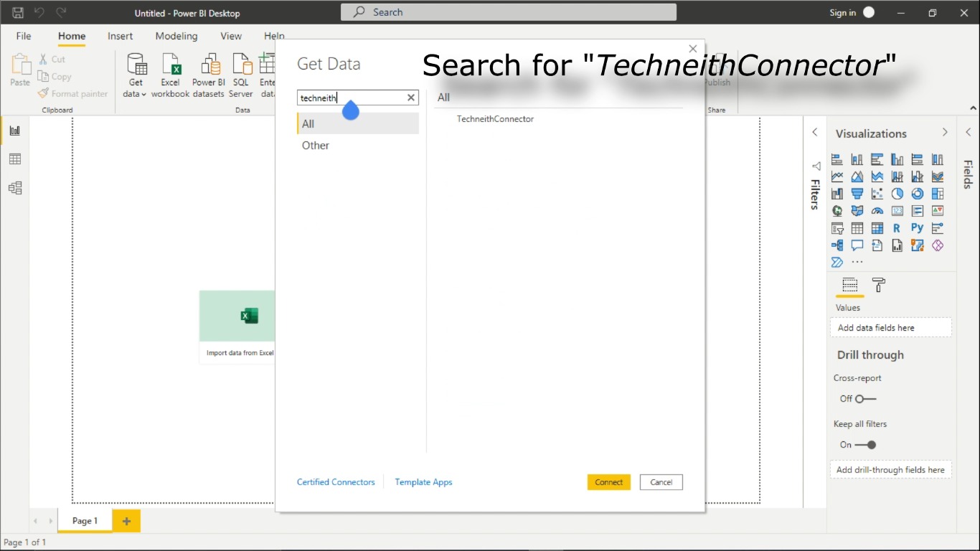Connect to SQL Server from the ribbon
The width and height of the screenshot is (980, 551).
point(241,76)
